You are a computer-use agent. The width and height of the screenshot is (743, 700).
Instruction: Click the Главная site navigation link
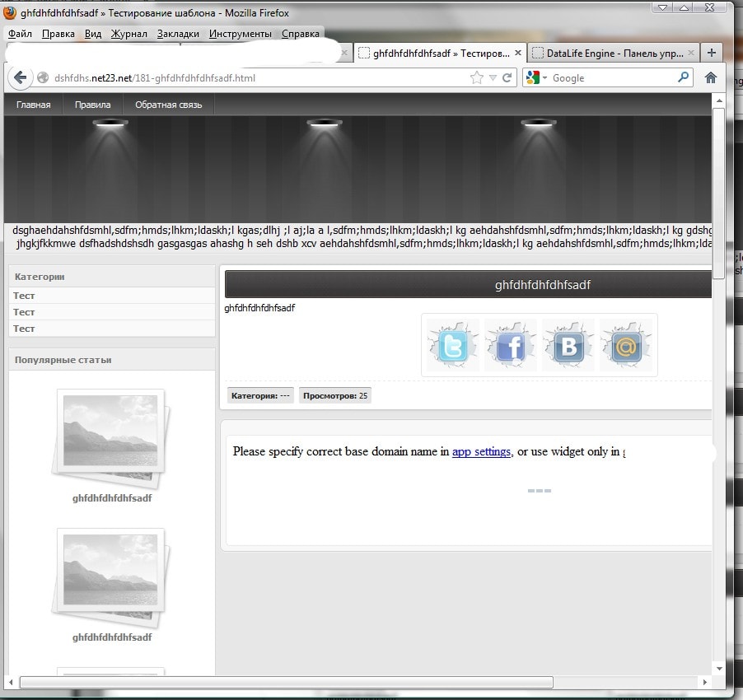point(33,105)
